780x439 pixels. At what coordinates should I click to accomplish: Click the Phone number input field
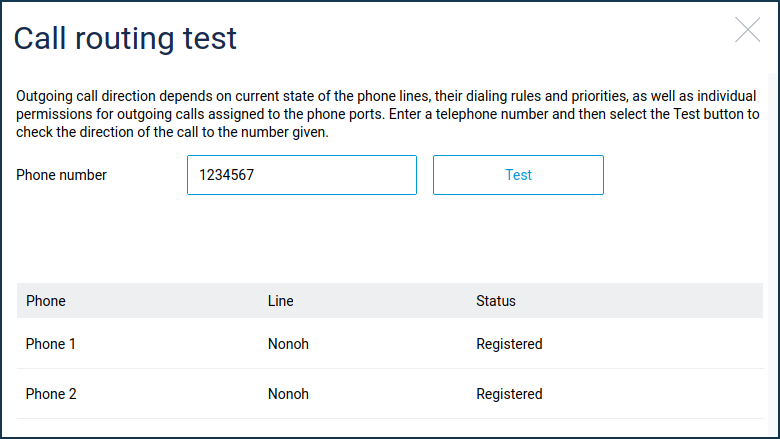click(301, 175)
